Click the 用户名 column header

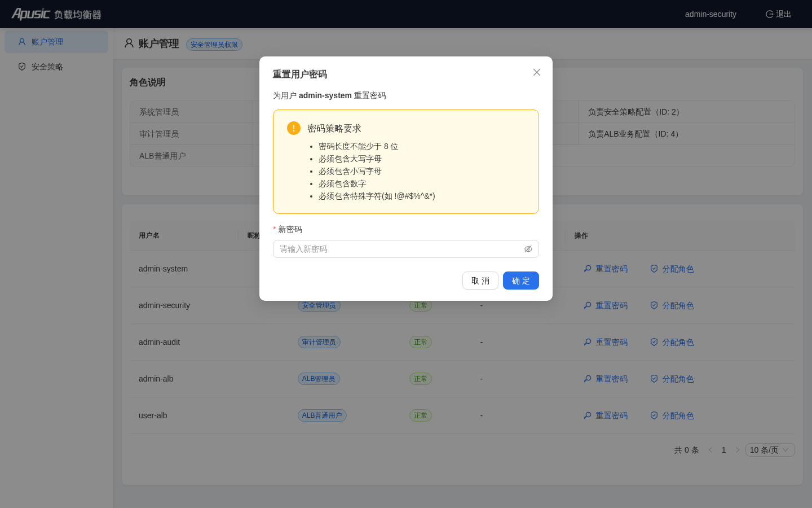coord(149,235)
